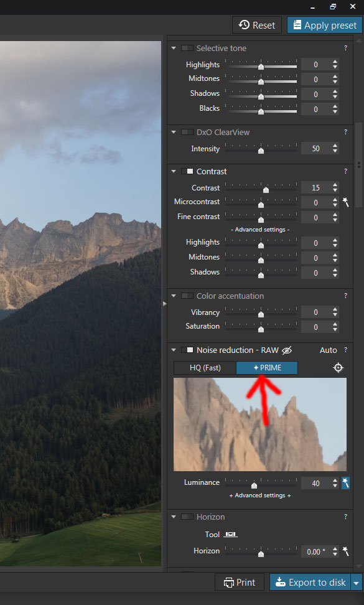Image resolution: width=364 pixels, height=605 pixels.
Task: Enable the DxO ClearView toggle switch
Action: [187, 132]
